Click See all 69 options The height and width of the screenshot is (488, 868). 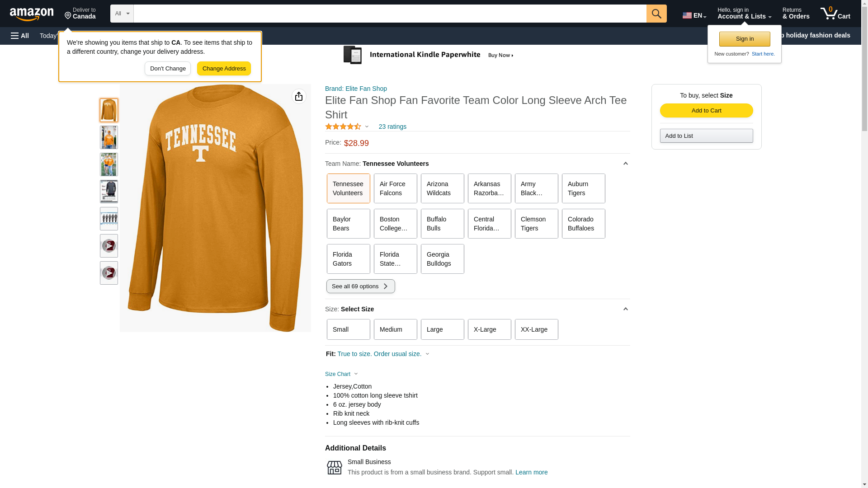[x=360, y=286]
